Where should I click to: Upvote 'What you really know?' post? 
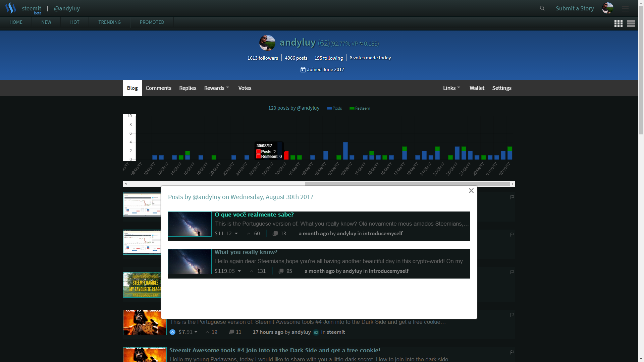[252, 271]
